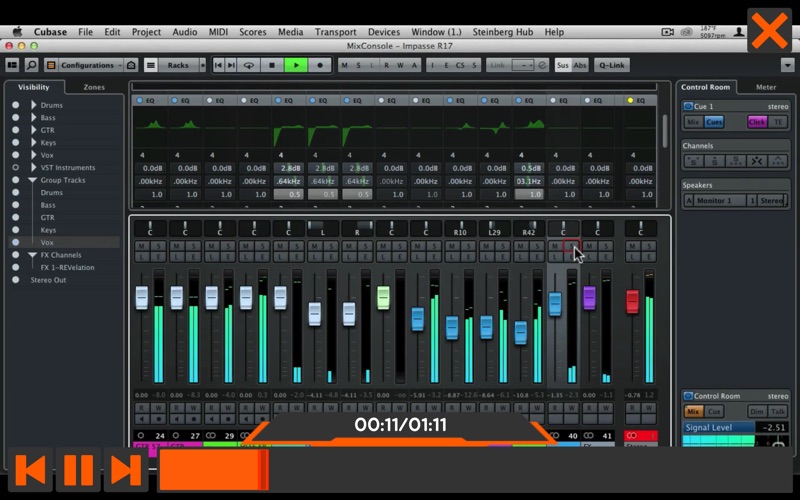This screenshot has width=800, height=500.
Task: Click the blue Cues button under Cue 1
Action: pos(714,122)
